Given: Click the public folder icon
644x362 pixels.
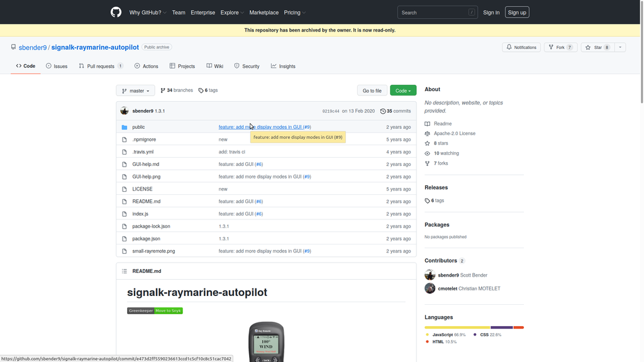Looking at the screenshot, I should 125,127.
